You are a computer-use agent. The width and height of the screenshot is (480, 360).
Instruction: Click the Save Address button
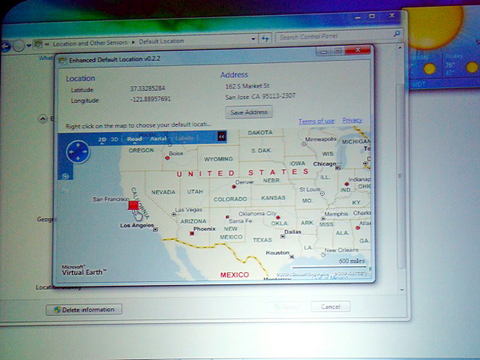pyautogui.click(x=249, y=112)
